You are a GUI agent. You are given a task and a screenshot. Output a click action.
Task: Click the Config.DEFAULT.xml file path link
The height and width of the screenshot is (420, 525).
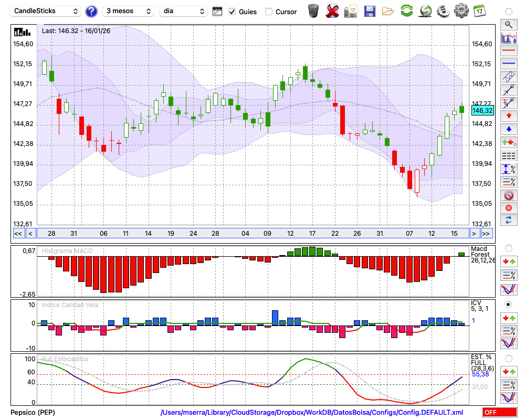pyautogui.click(x=312, y=413)
